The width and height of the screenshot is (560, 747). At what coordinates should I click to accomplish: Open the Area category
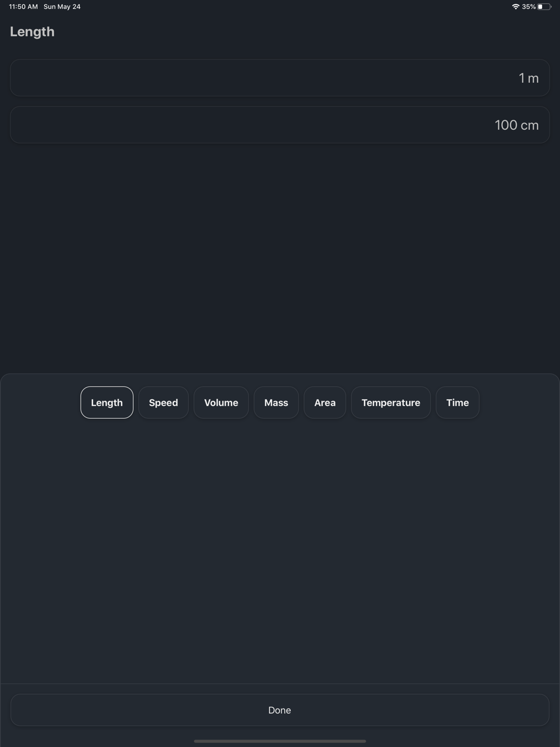pyautogui.click(x=325, y=403)
